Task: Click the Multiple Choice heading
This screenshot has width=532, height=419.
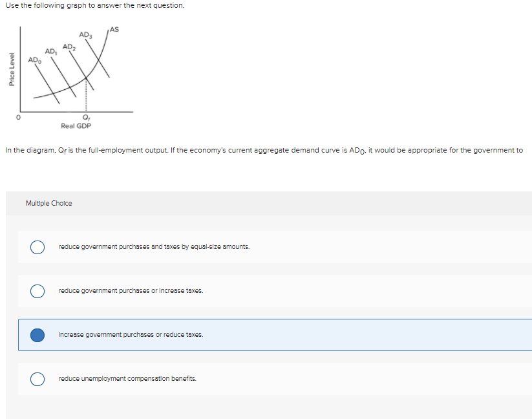Action: point(49,203)
